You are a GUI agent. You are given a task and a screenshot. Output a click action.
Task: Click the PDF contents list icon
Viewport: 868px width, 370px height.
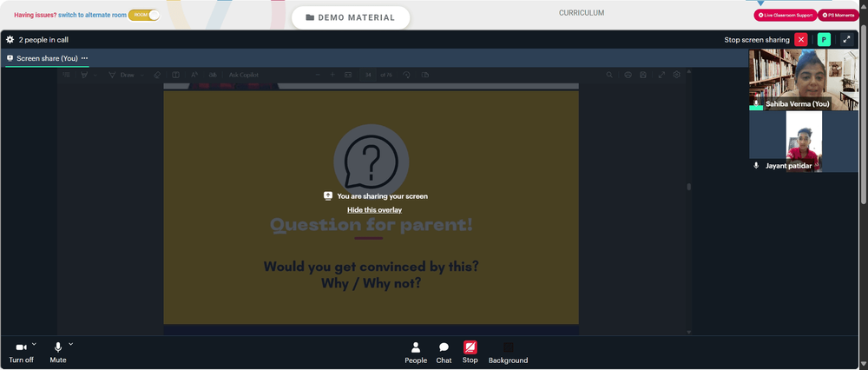[67, 75]
